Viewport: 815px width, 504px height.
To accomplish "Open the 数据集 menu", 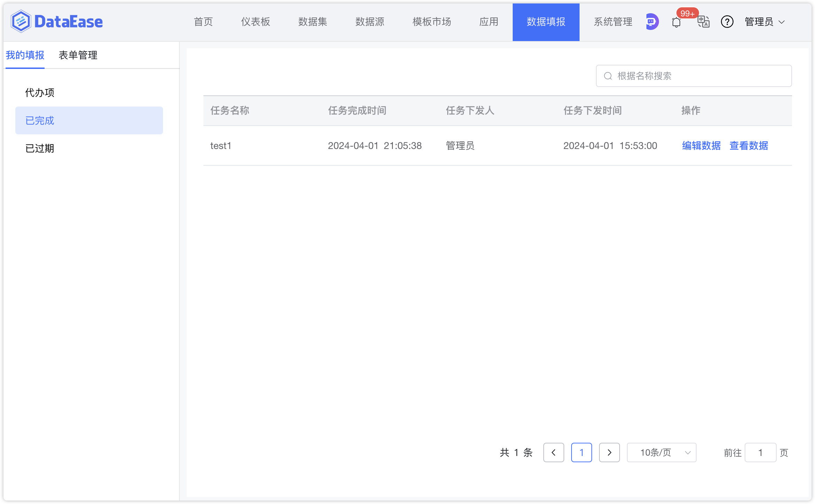I will (x=313, y=22).
